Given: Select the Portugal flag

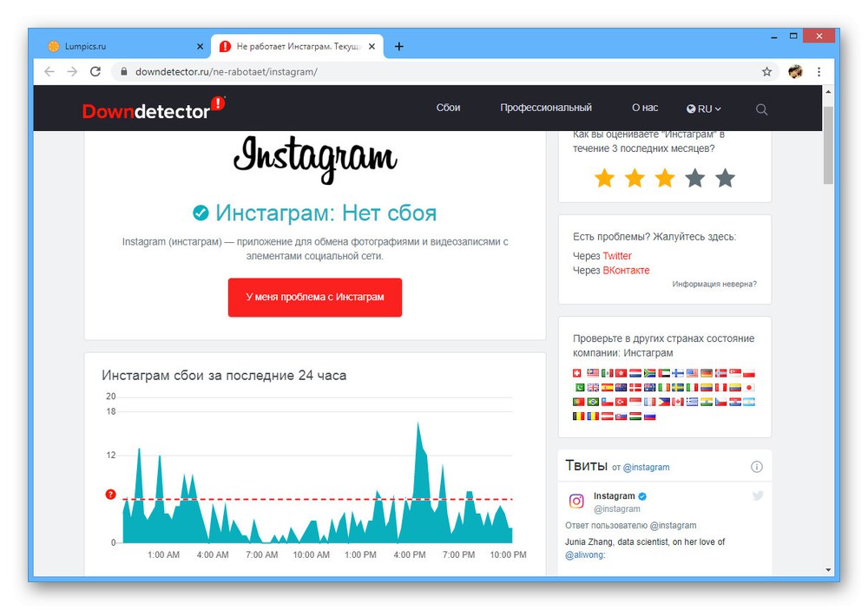Looking at the screenshot, I should click(x=578, y=402).
